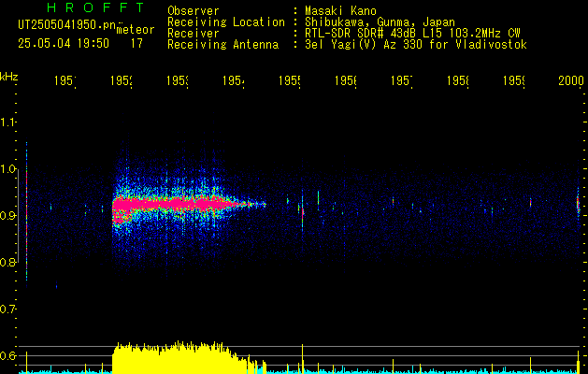Click the 'Receiver' label

[194, 34]
